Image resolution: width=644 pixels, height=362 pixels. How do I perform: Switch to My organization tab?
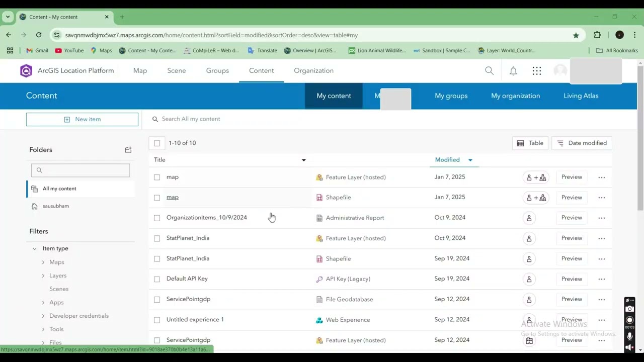coord(515,96)
